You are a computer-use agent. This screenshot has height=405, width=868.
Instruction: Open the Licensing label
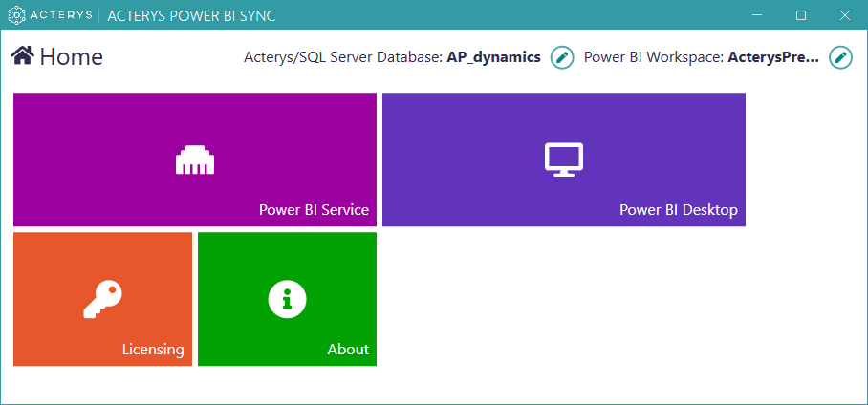153,350
